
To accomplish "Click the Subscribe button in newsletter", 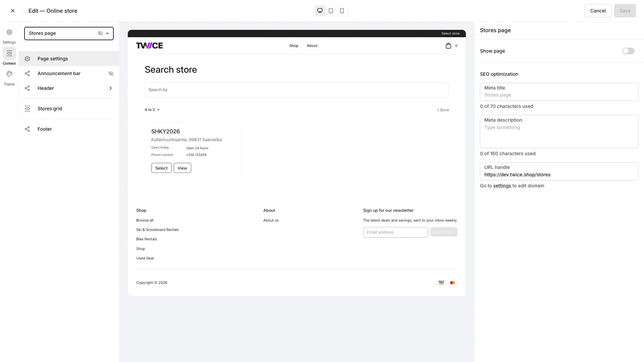I will [x=444, y=232].
